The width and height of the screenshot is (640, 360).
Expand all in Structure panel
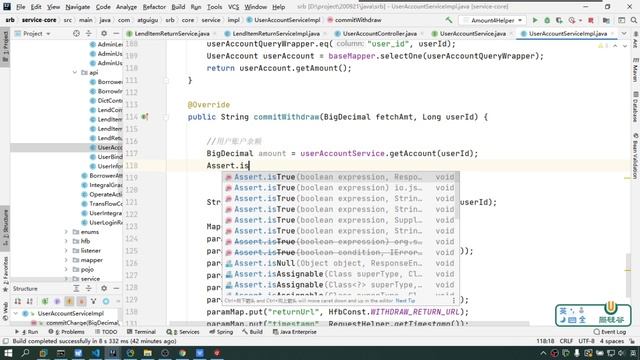click(x=76, y=288)
